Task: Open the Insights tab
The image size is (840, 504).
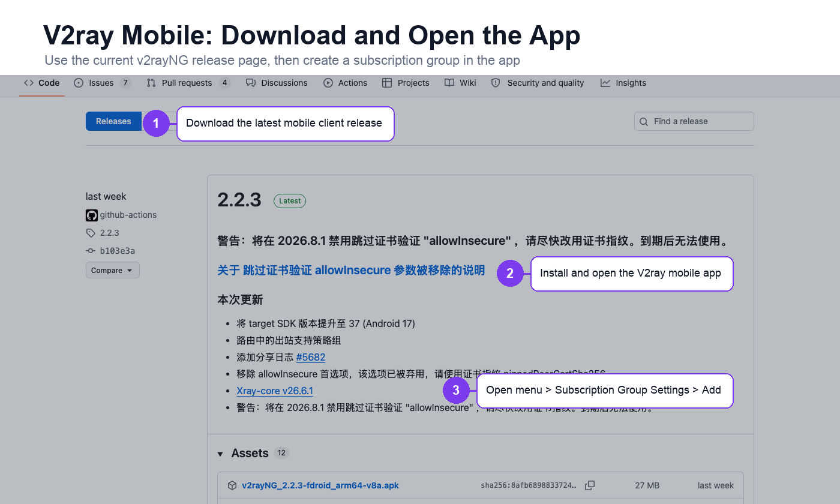Action: pos(623,83)
